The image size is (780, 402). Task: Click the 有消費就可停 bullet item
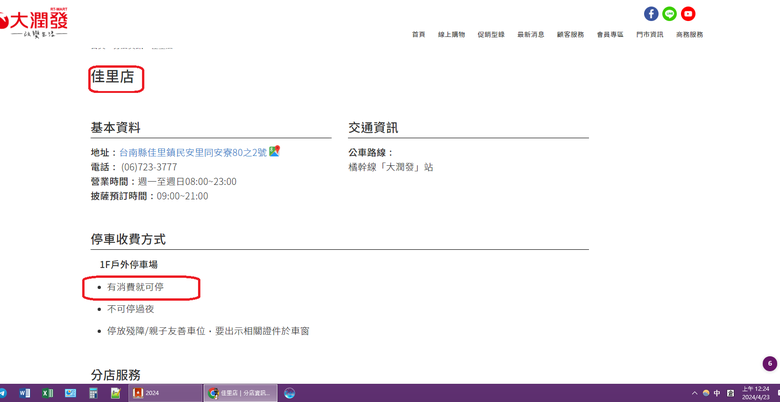[135, 287]
